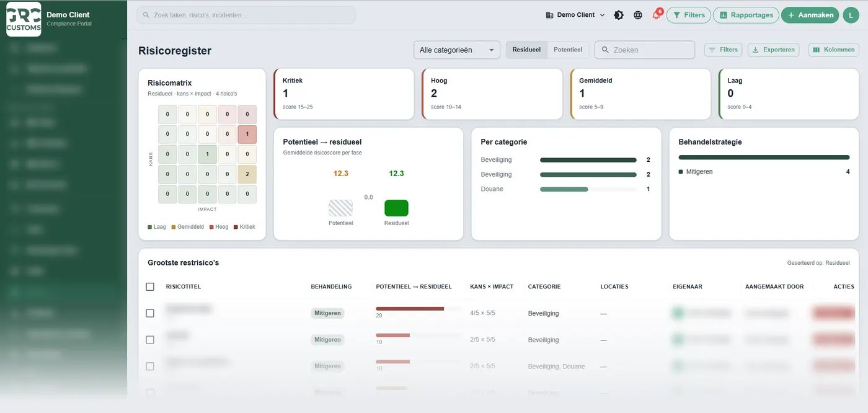
Task: Click the green Residueel phase icon
Action: click(396, 208)
